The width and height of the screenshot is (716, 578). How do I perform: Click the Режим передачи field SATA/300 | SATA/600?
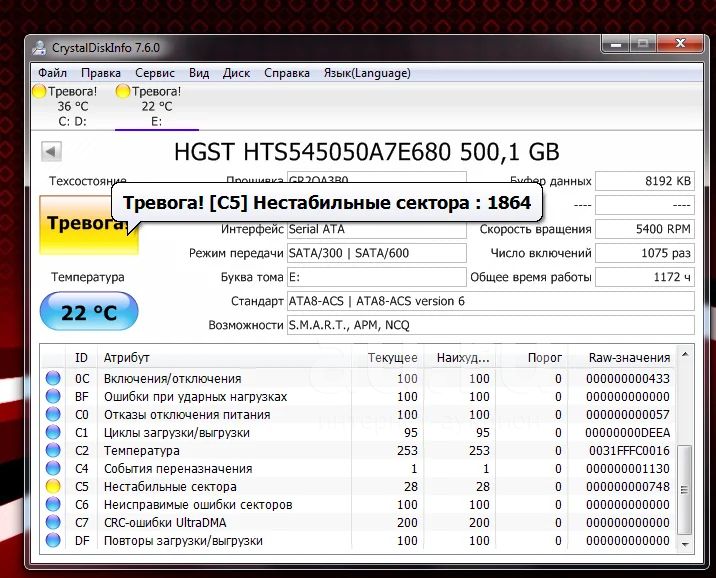pyautogui.click(x=377, y=253)
